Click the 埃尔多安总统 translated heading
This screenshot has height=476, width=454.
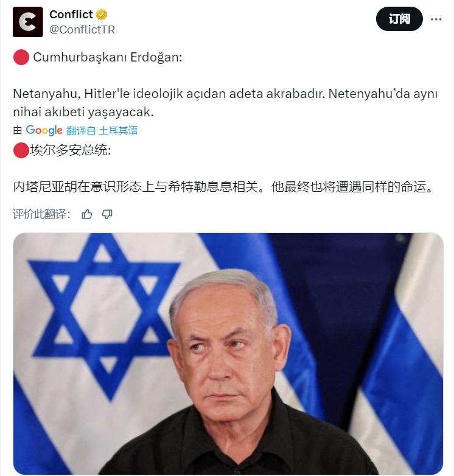click(x=71, y=150)
